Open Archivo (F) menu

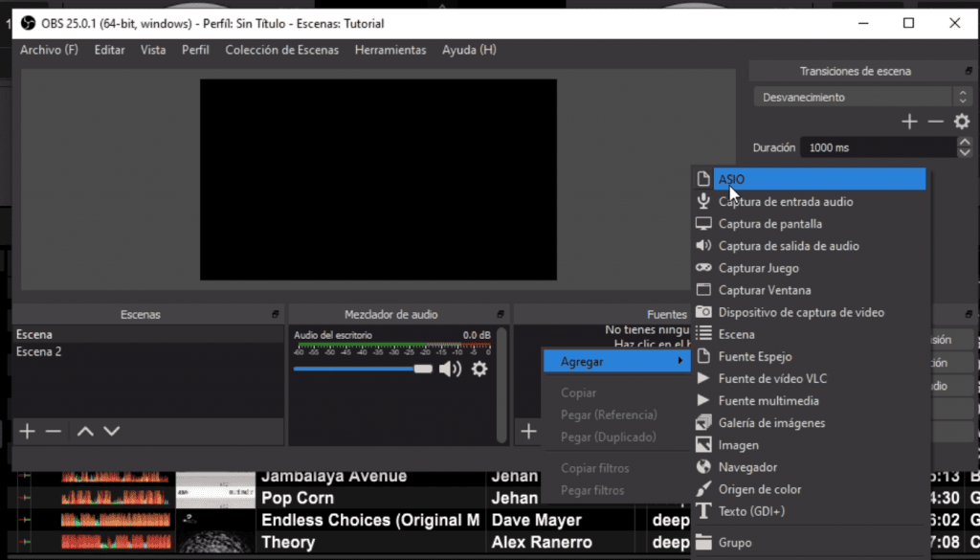coord(50,50)
